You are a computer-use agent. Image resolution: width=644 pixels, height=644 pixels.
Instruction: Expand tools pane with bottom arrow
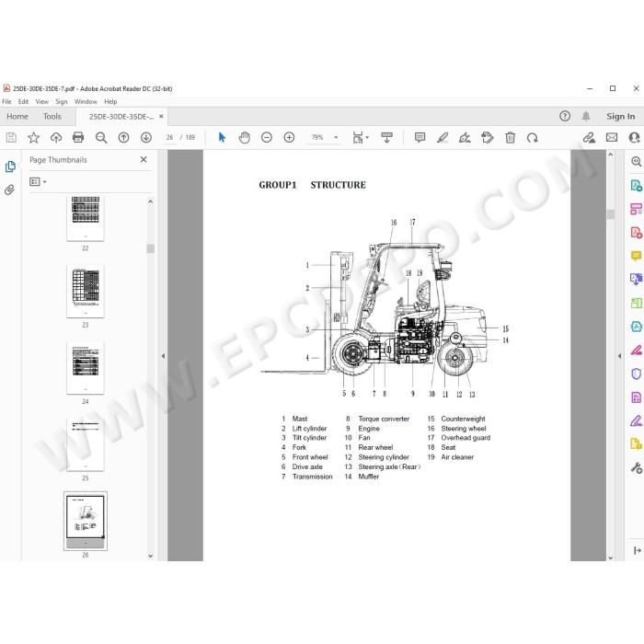click(x=637, y=550)
